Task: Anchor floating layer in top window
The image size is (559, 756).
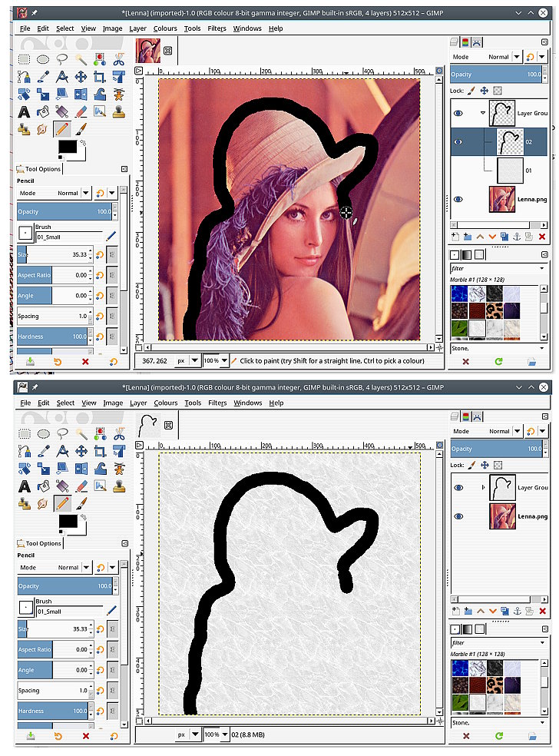Action: [517, 237]
